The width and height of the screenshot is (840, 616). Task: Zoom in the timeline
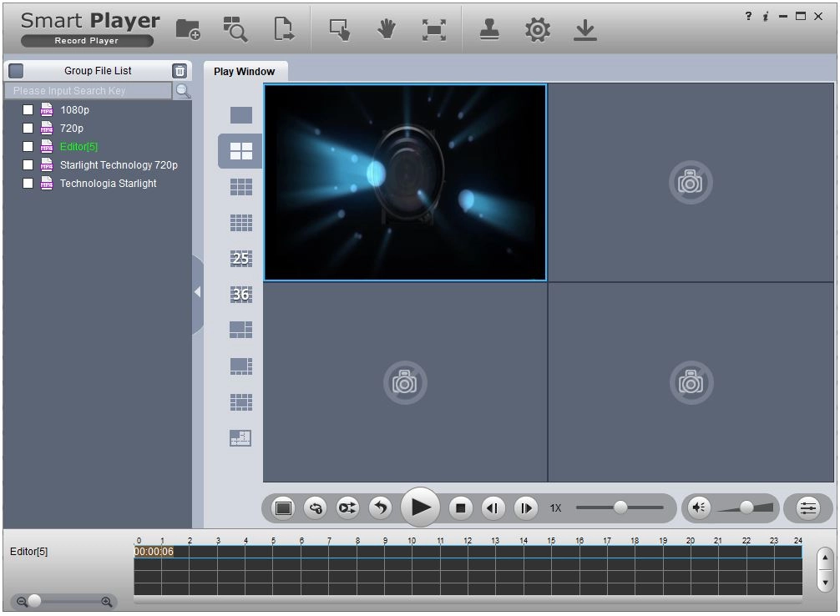tap(107, 602)
